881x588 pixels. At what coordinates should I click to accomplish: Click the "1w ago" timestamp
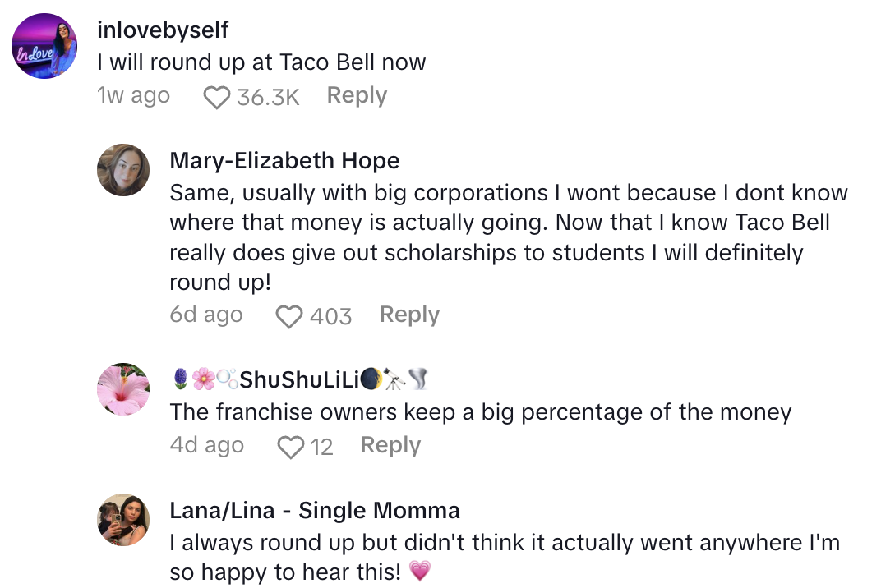[x=133, y=96]
